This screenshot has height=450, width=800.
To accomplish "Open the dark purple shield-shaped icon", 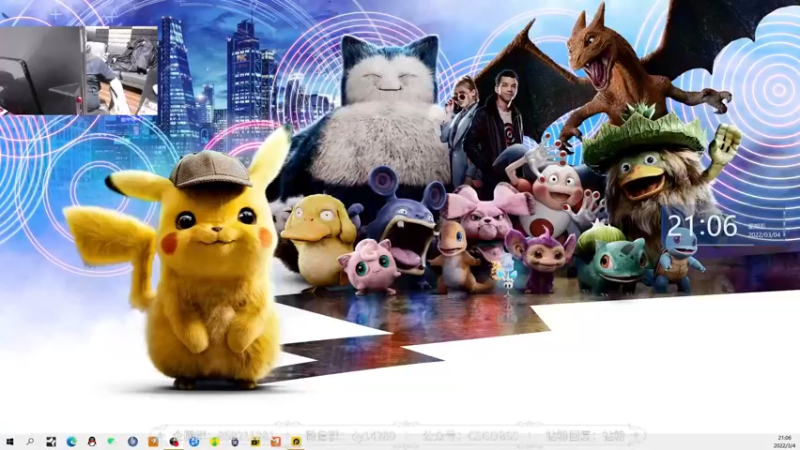I will pos(235,441).
